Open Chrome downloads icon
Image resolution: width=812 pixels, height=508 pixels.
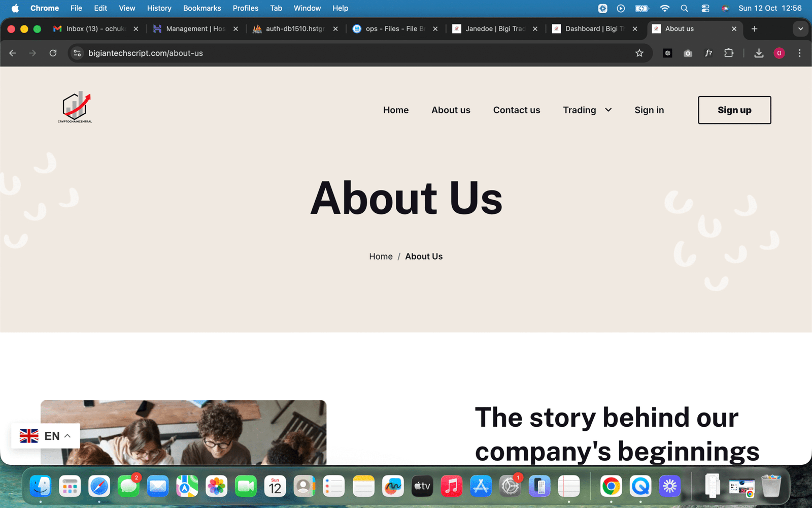pos(759,53)
